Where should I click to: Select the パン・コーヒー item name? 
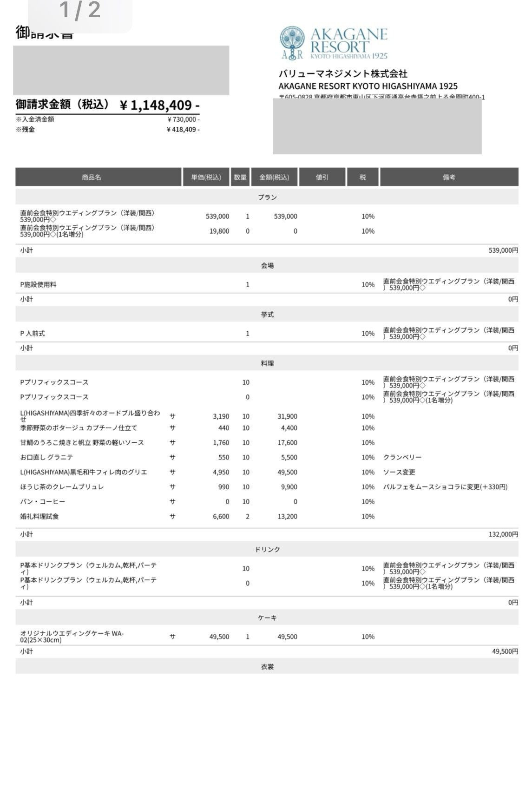point(43,502)
